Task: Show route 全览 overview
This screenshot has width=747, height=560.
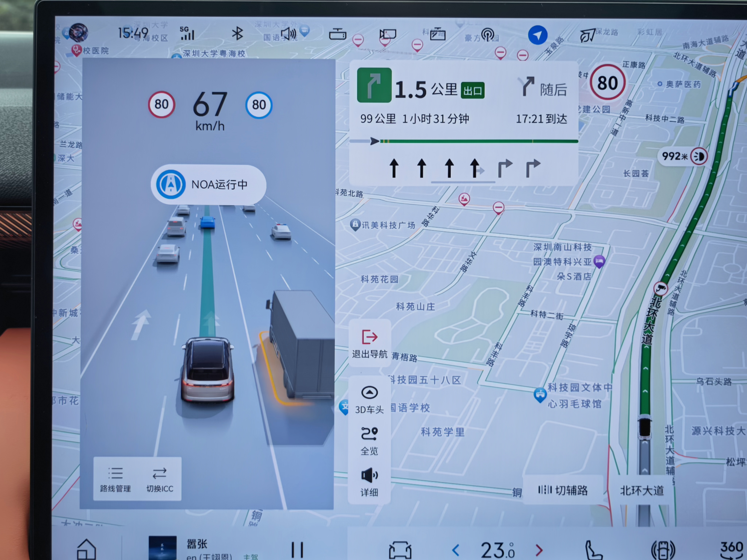Action: [x=369, y=441]
